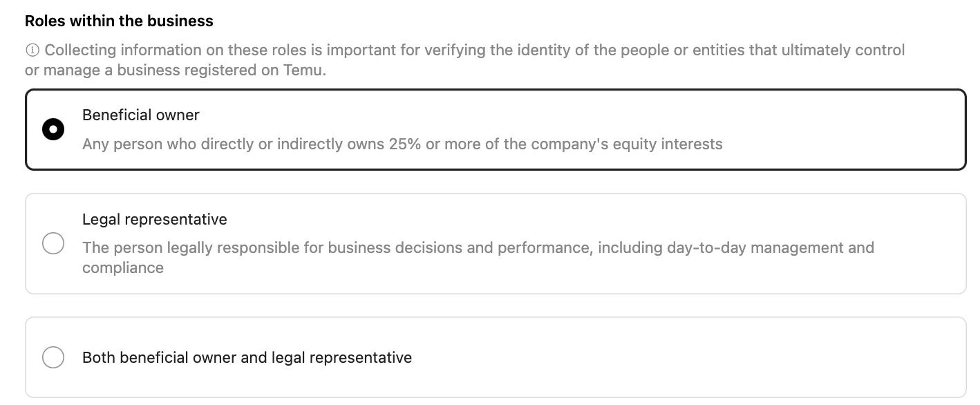The image size is (980, 405).
Task: Click the "Beneficial owner" option title
Action: [140, 115]
